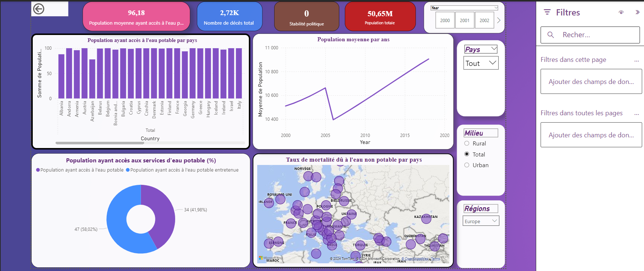Collapse the Filtres pane with double chevron
Image resolution: width=644 pixels, height=271 pixels.
pos(637,13)
